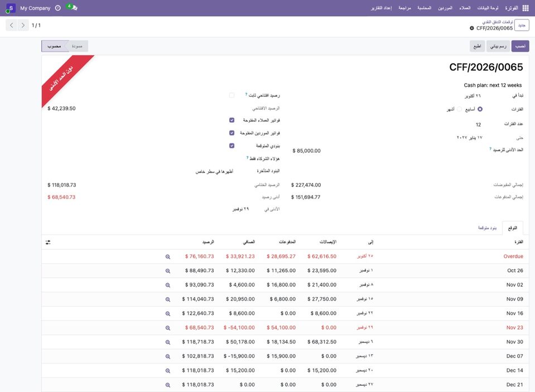535x392 pixels.
Task: Select the أشهر radio option
Action: 459,109
